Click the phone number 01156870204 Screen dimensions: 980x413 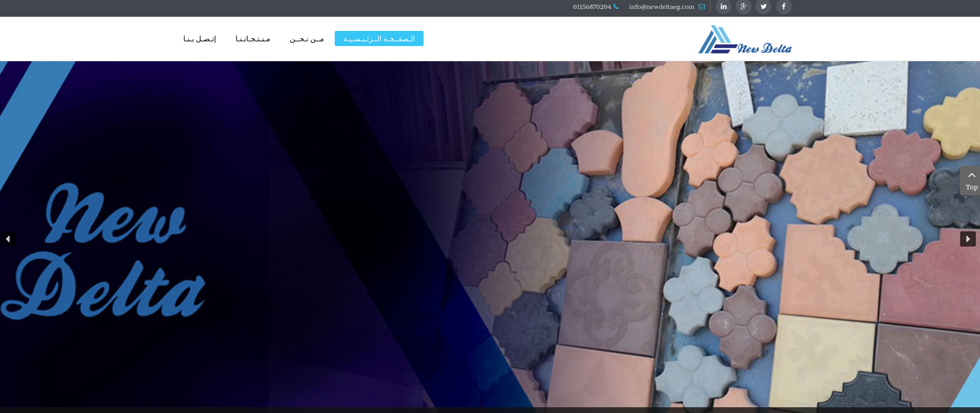[x=591, y=7]
